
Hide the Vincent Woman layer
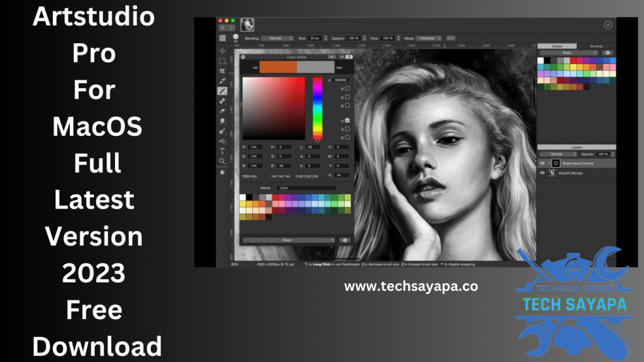click(x=542, y=173)
